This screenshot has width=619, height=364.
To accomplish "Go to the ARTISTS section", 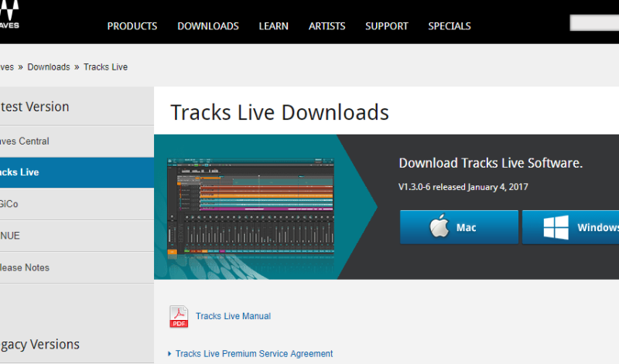I will tap(327, 26).
